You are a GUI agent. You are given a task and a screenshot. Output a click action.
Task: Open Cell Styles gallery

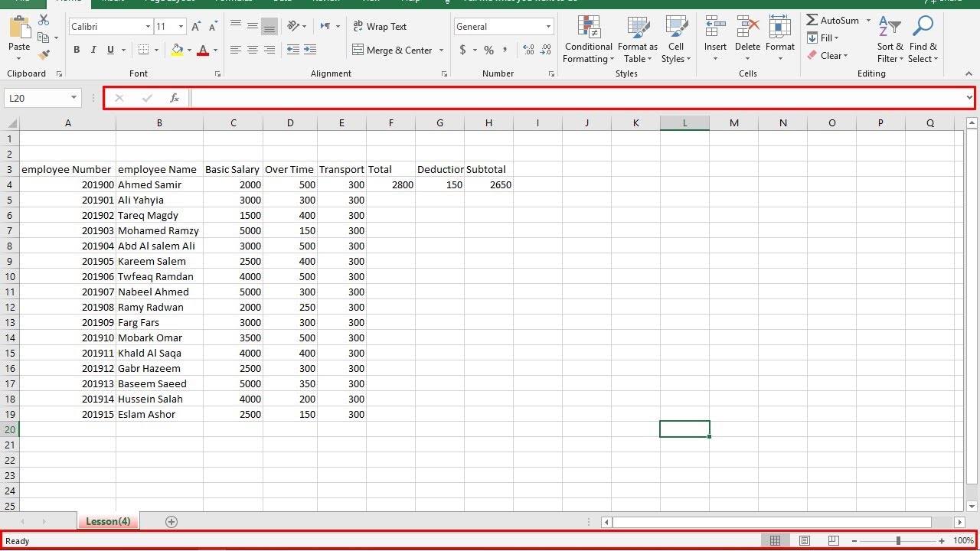point(676,40)
